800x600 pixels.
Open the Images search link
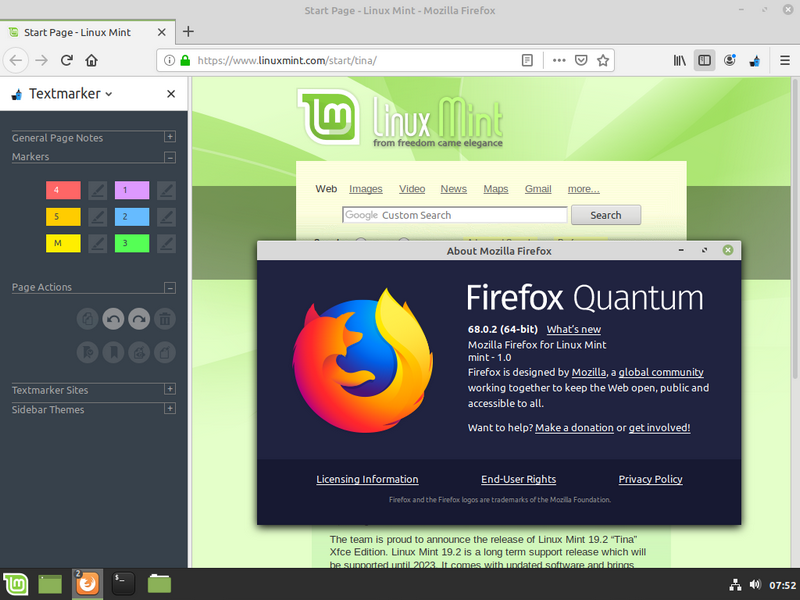pos(366,189)
